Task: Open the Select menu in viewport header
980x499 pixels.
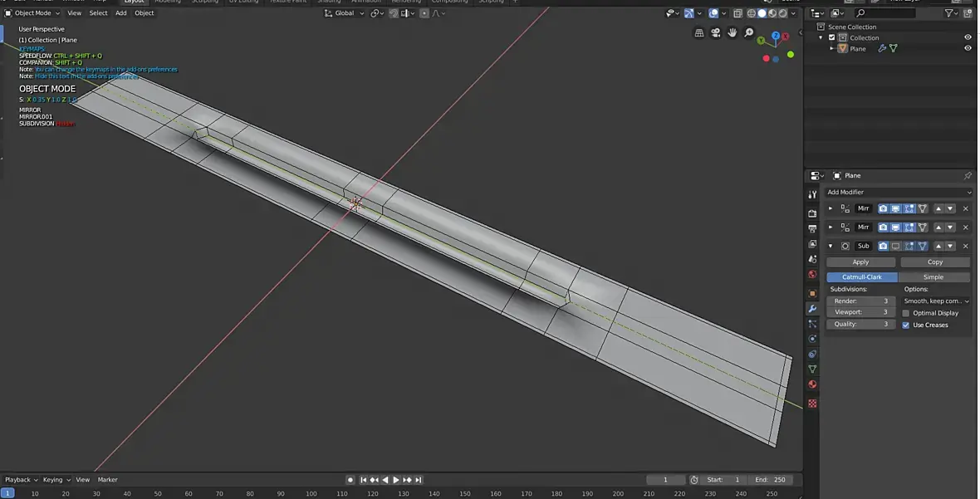Action: pyautogui.click(x=98, y=13)
